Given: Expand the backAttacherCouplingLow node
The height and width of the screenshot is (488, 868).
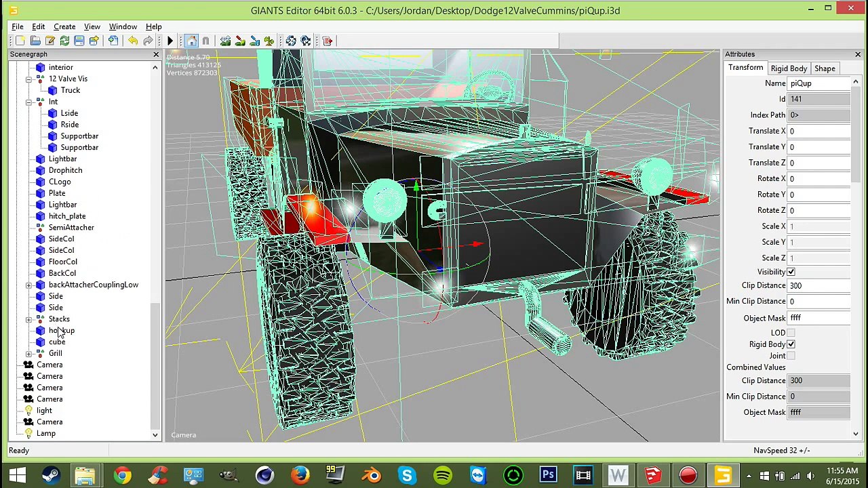Looking at the screenshot, I should pyautogui.click(x=28, y=285).
